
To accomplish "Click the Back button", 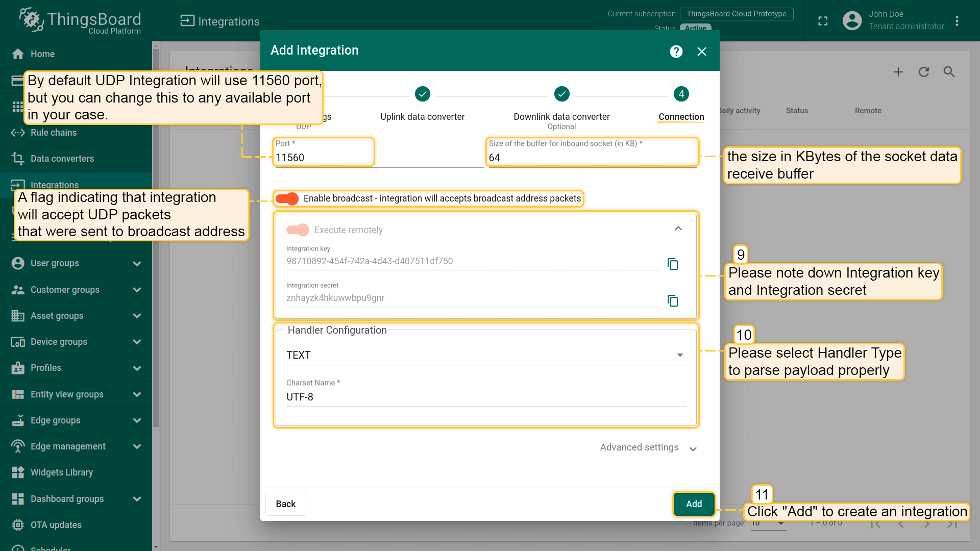I will tap(286, 504).
